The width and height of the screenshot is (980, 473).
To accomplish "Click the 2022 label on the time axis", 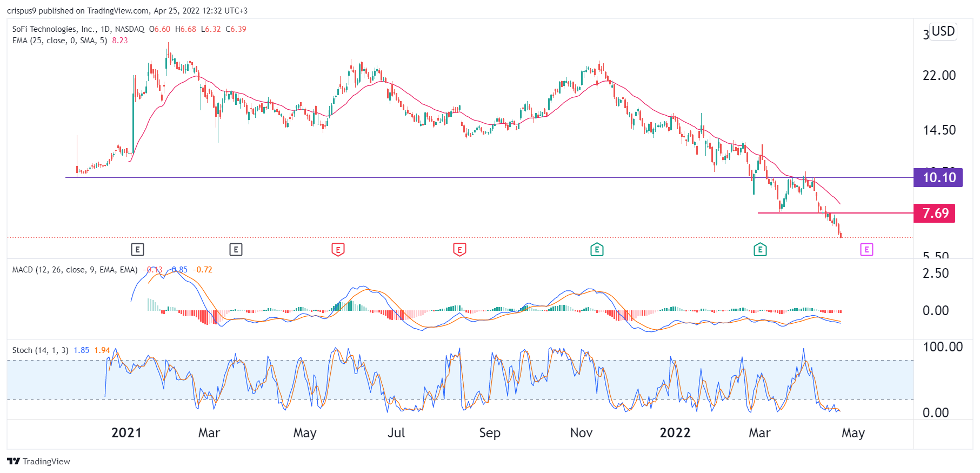I will point(675,433).
